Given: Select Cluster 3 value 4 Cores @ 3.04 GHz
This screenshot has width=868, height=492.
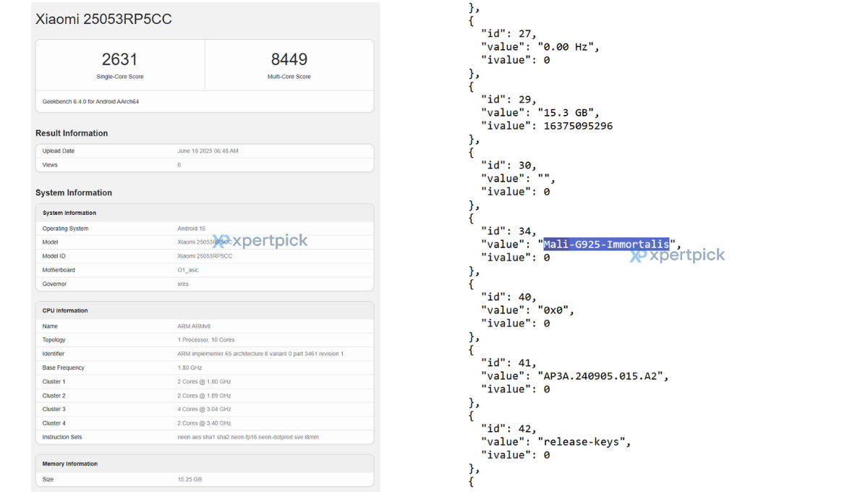Looking at the screenshot, I should [204, 410].
